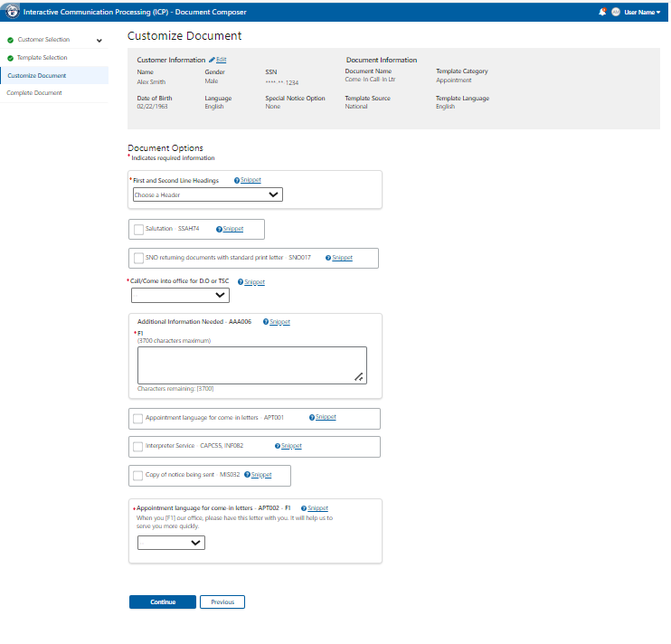The height and width of the screenshot is (644, 671).
Task: Go to Template Selection step
Action: (x=42, y=58)
